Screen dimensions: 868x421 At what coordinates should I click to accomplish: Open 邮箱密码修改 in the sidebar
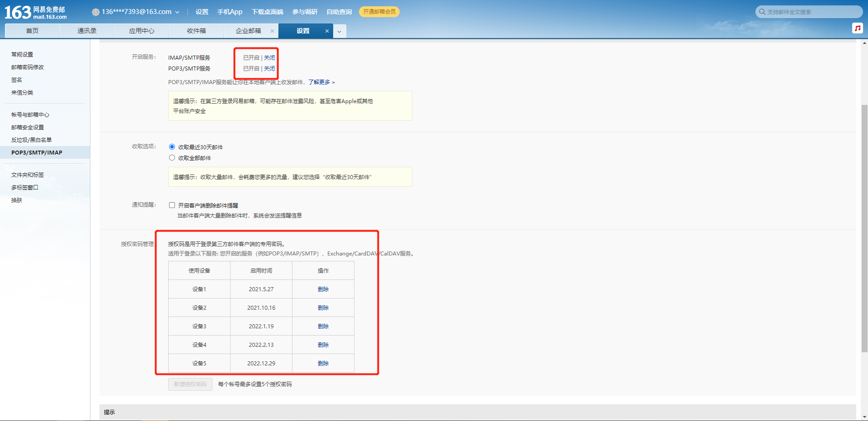pyautogui.click(x=28, y=67)
